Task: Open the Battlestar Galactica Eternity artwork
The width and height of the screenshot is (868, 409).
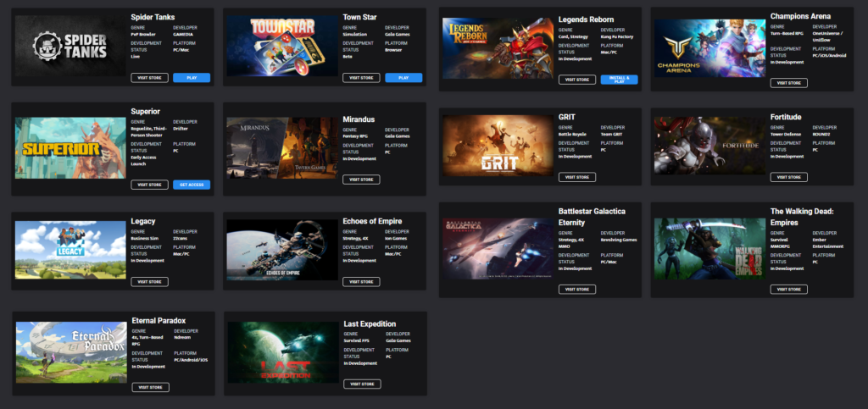Action: click(498, 249)
